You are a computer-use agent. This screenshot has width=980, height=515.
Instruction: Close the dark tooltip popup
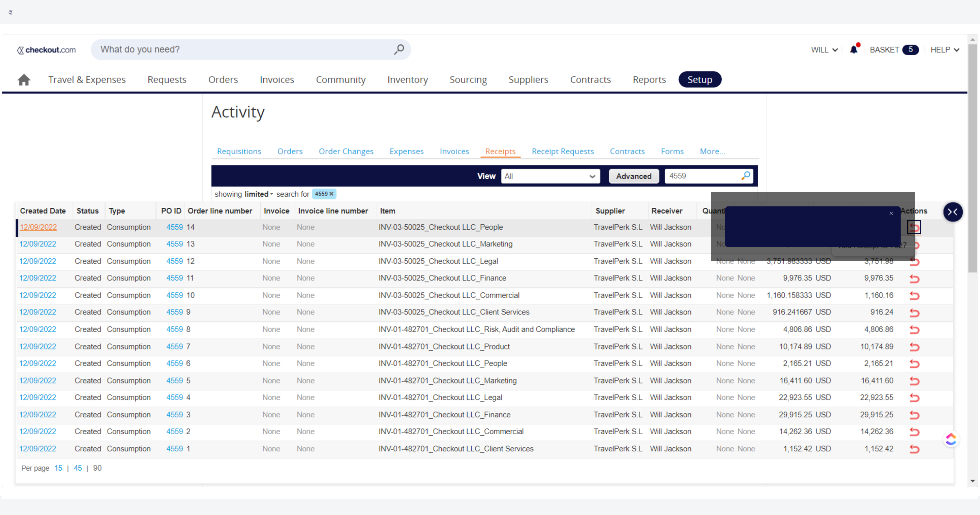(891, 213)
